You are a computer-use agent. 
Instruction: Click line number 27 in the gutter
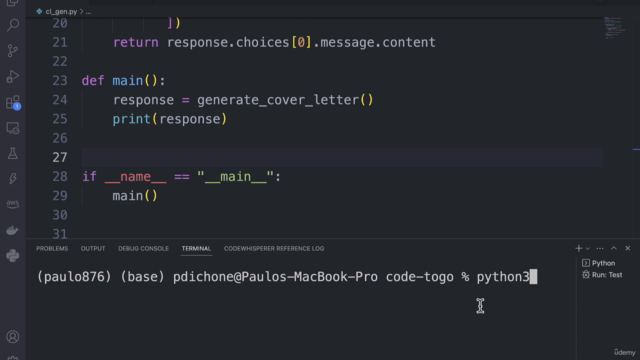[60, 157]
